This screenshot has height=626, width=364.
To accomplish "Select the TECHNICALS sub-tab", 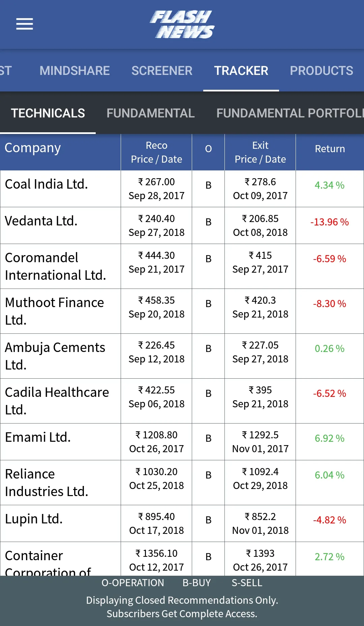I will (x=48, y=113).
